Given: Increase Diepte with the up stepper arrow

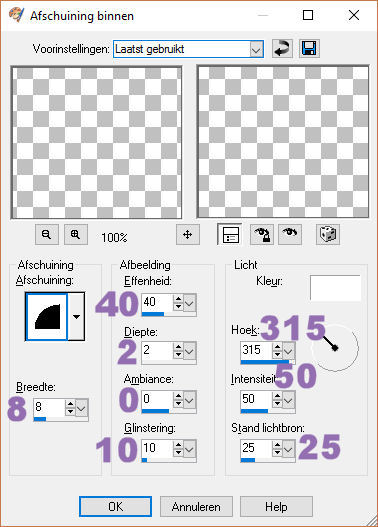Looking at the screenshot, I should (178, 347).
